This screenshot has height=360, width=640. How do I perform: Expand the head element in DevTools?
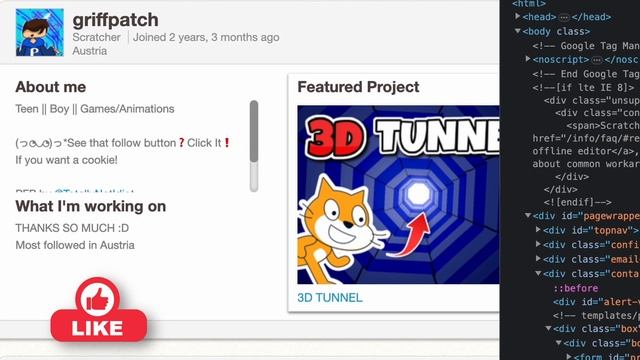coord(518,16)
